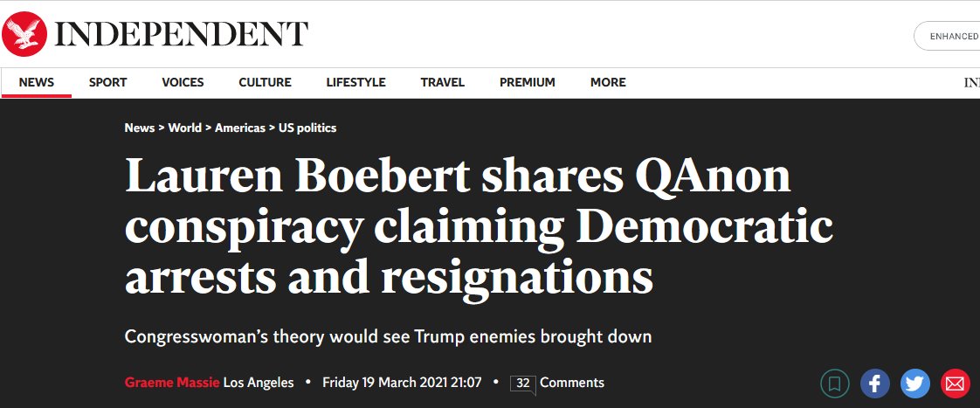Open the NEWS section tab
The image size is (980, 408).
click(37, 82)
